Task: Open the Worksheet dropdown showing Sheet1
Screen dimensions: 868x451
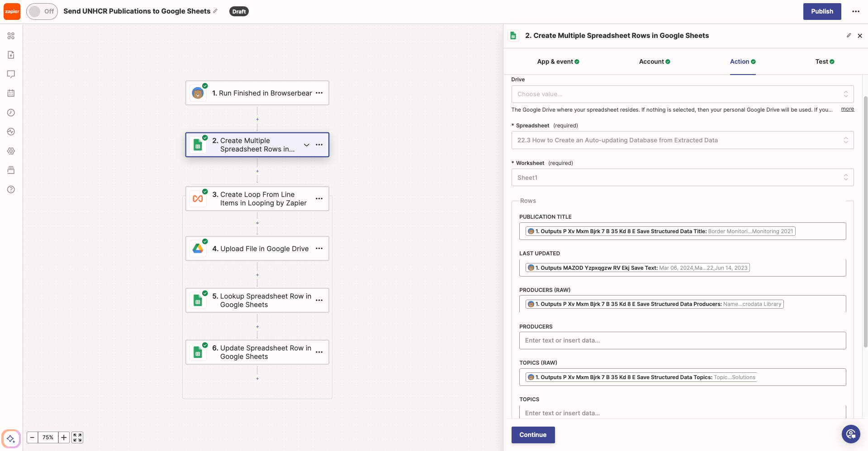Action: pyautogui.click(x=683, y=178)
